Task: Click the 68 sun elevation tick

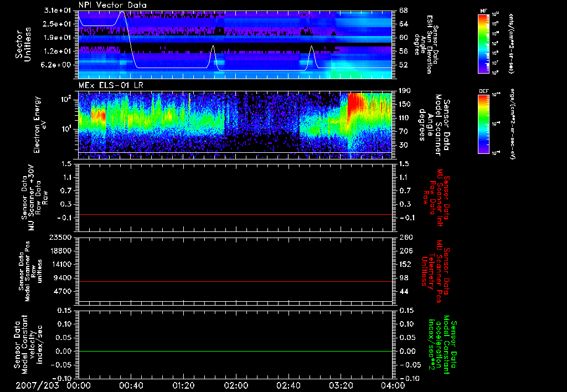Action: tap(404, 11)
